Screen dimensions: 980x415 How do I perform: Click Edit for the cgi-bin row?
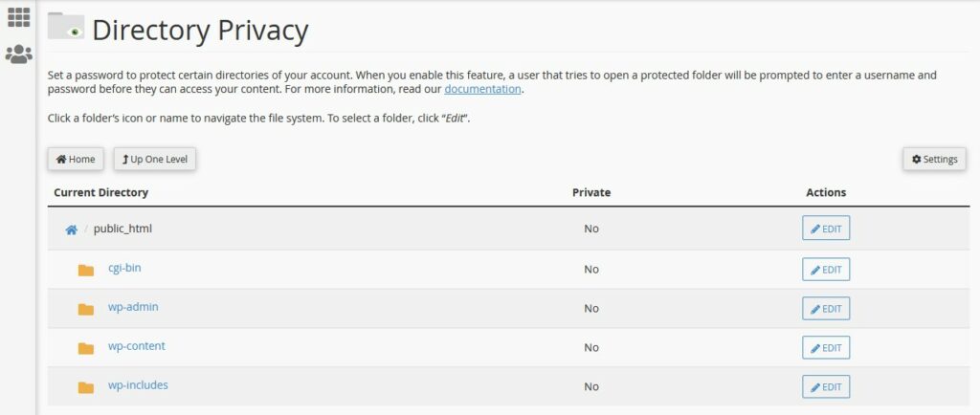(x=826, y=270)
